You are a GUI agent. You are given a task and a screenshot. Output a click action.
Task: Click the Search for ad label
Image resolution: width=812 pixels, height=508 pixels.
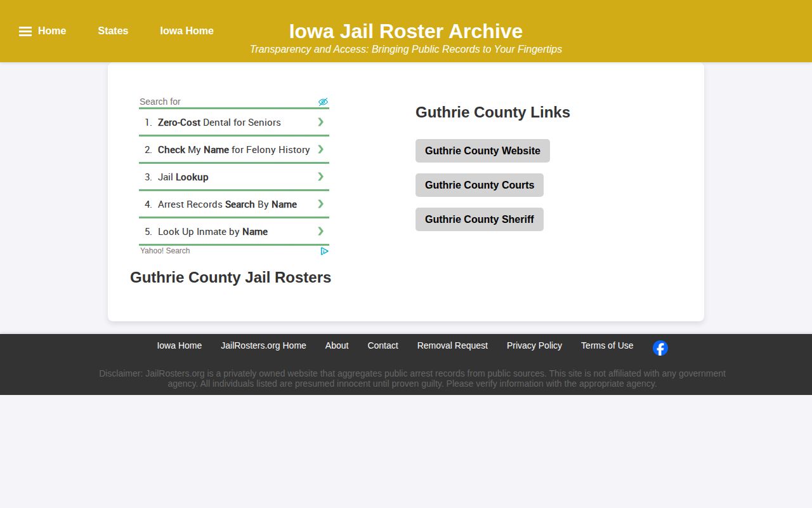coord(160,102)
